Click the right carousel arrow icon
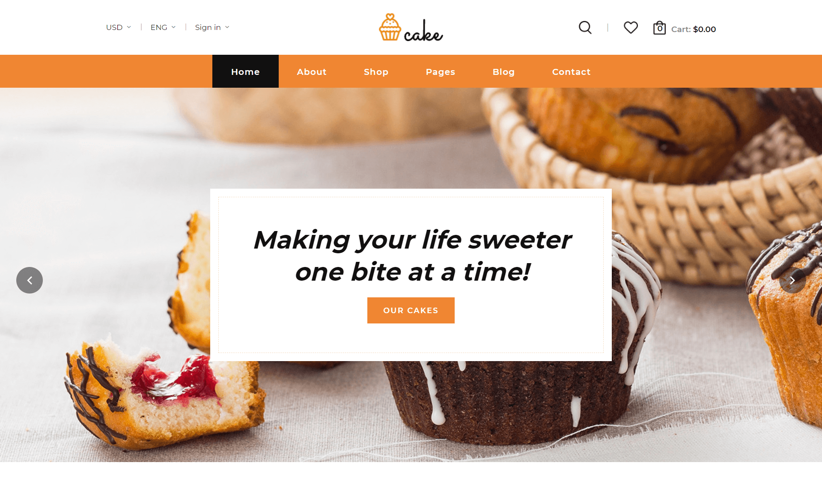 (x=792, y=280)
